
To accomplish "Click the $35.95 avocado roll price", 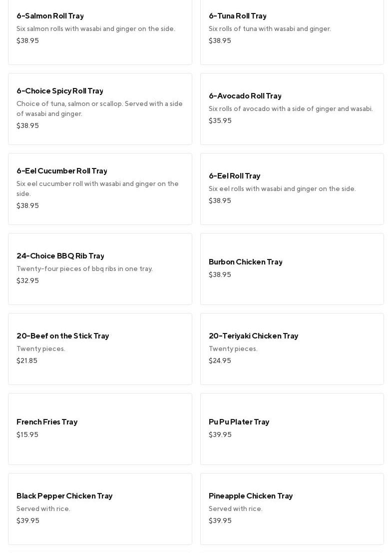I will (x=220, y=121).
